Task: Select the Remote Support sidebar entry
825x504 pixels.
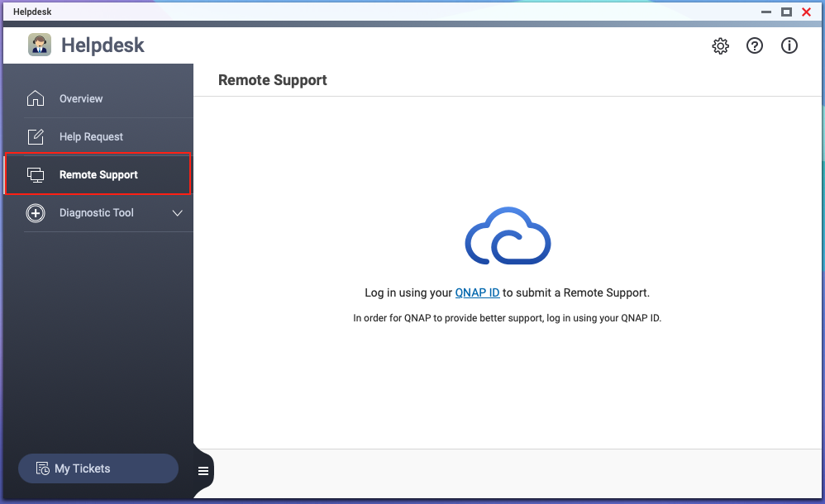Action: pyautogui.click(x=98, y=174)
